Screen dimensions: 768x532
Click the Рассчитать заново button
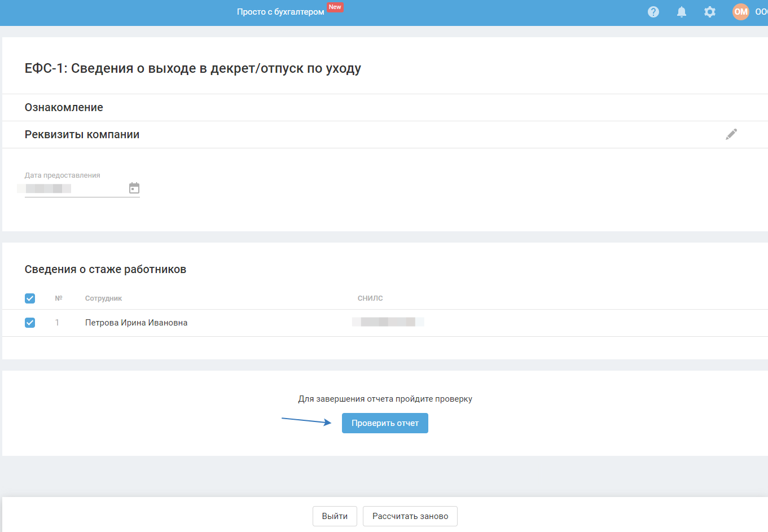pyautogui.click(x=410, y=516)
